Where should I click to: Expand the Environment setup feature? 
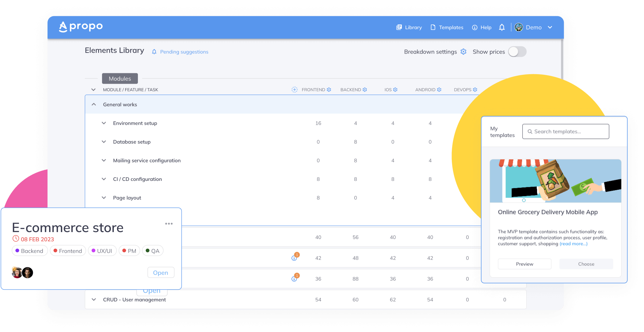[x=104, y=123]
